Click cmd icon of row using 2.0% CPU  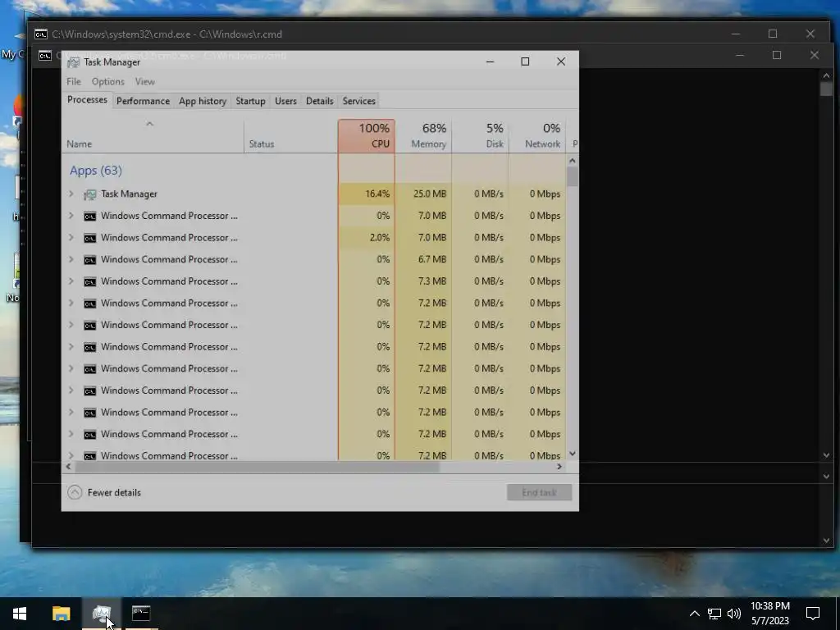click(x=89, y=238)
